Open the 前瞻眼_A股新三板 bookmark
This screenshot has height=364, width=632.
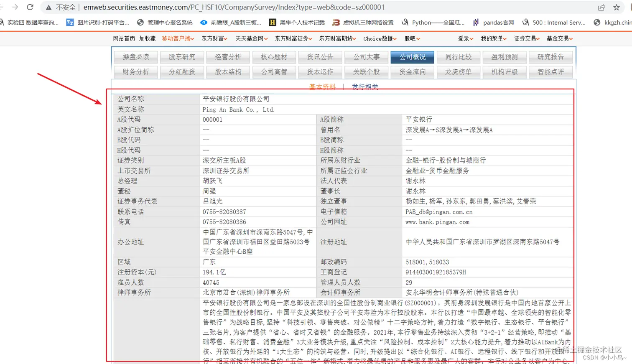point(231,23)
